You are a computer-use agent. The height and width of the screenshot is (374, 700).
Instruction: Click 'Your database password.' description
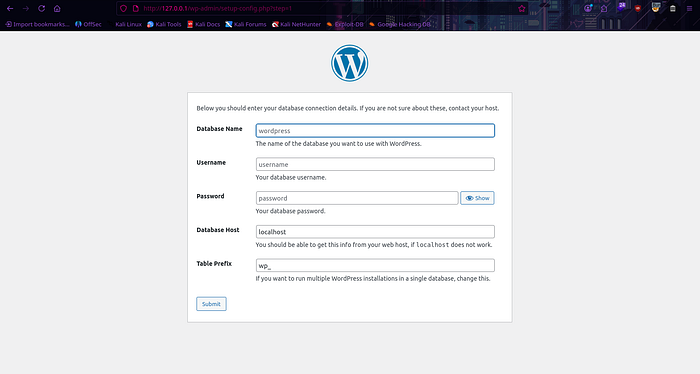coord(290,211)
